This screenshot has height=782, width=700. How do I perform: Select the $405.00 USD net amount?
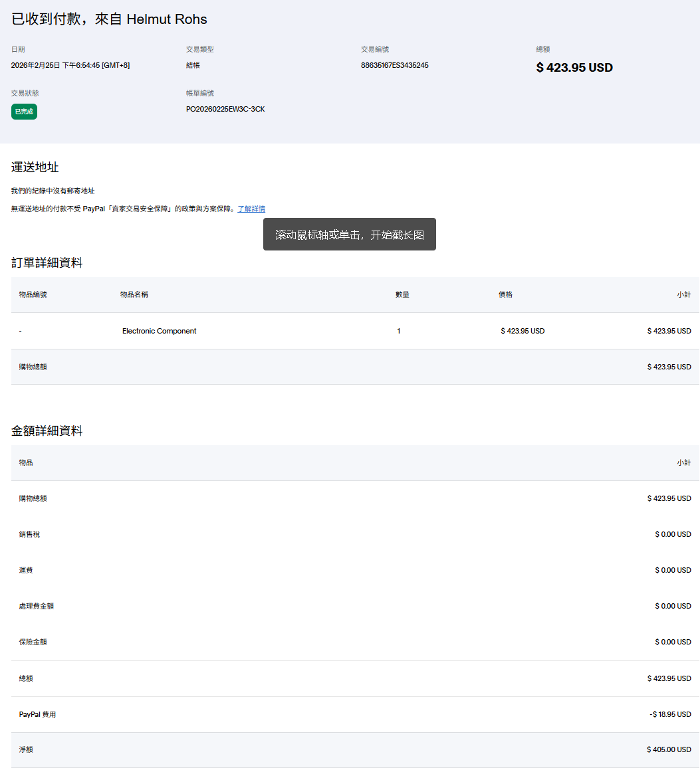pos(669,749)
